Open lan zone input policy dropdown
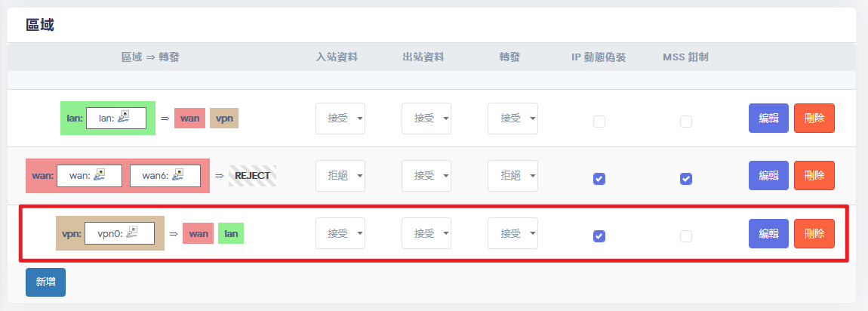The width and height of the screenshot is (868, 311). point(340,119)
